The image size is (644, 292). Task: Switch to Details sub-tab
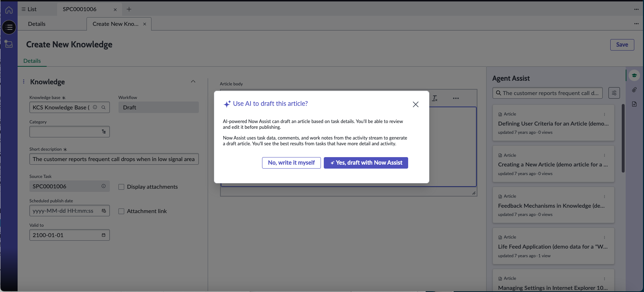point(37,24)
